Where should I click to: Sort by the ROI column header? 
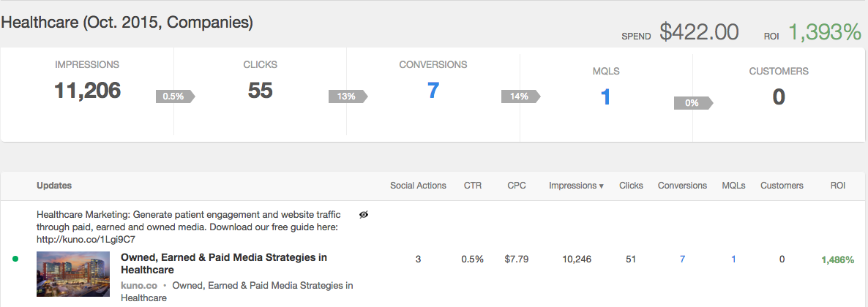(x=837, y=186)
